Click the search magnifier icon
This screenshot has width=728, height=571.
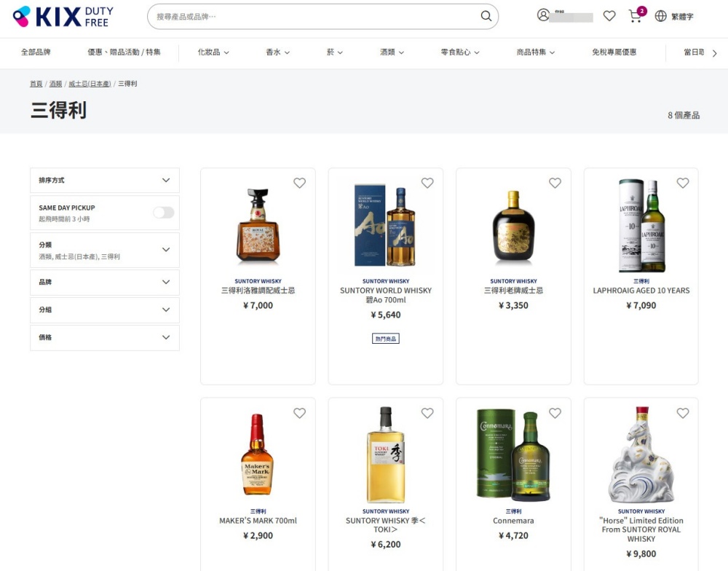point(486,16)
